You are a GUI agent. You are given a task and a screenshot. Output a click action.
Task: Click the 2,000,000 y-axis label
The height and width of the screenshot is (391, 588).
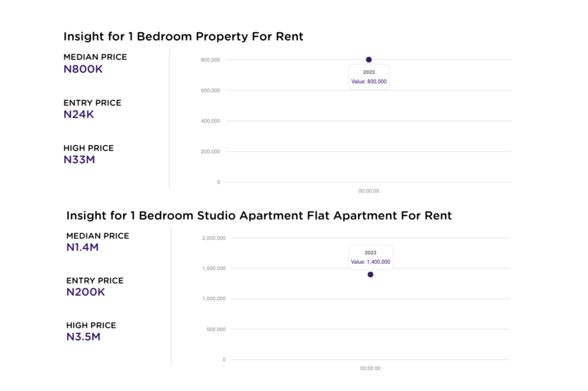214,238
